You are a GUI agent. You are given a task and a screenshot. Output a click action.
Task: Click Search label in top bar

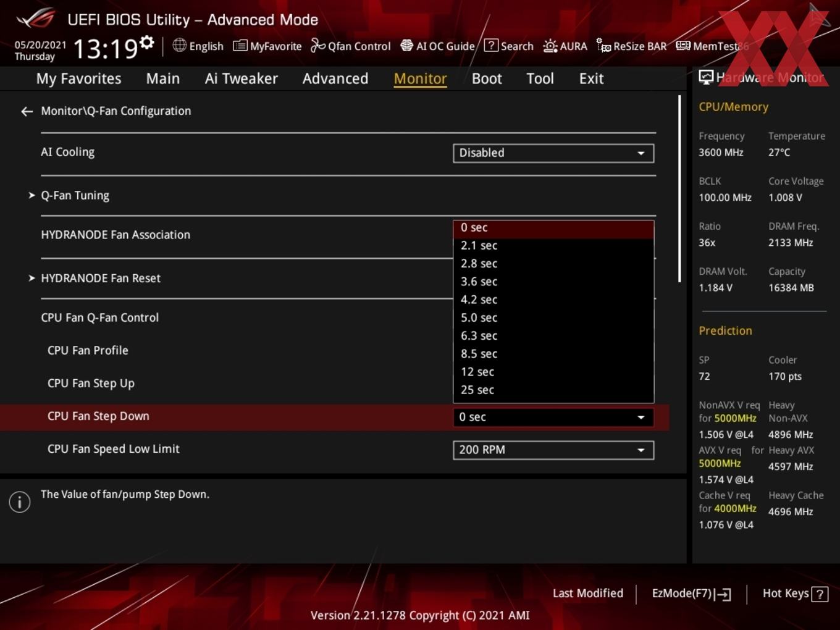click(x=517, y=46)
